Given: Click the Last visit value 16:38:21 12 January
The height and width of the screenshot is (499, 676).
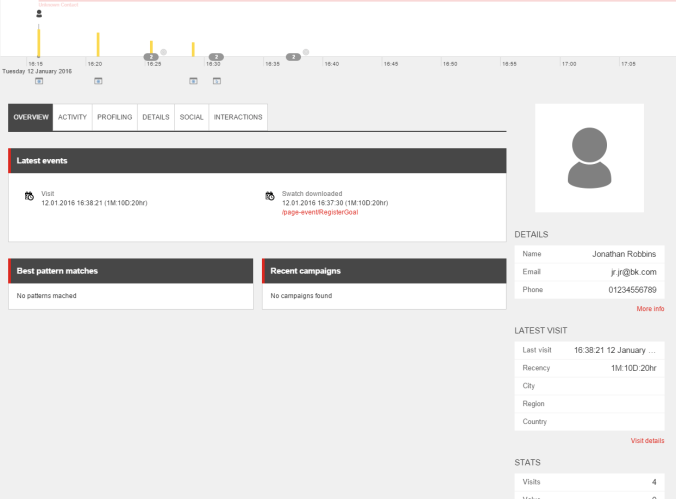Looking at the screenshot, I should (x=614, y=350).
